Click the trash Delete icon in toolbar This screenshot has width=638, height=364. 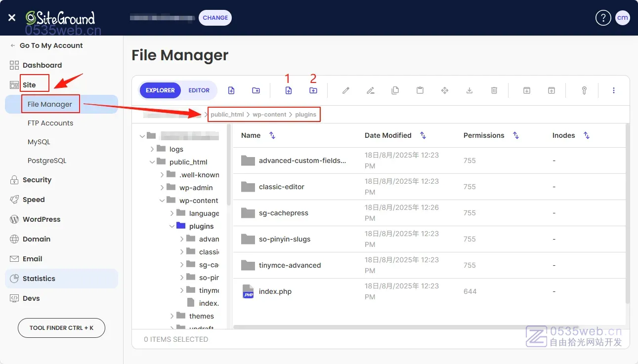click(x=494, y=90)
